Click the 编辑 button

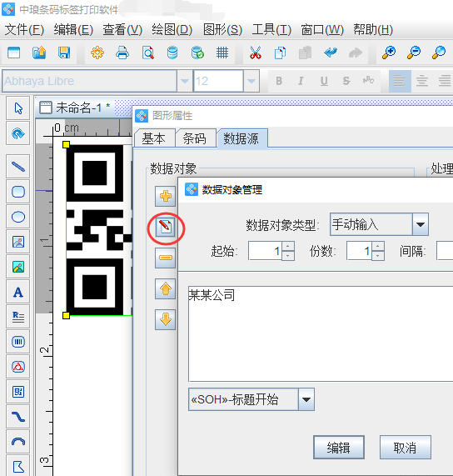[x=339, y=448]
